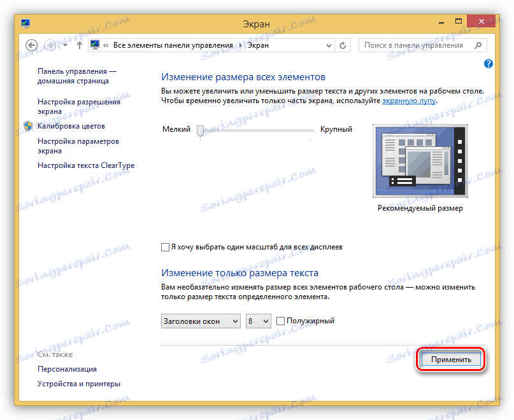Click the Forward navigation arrow
514x420 pixels.
[x=49, y=45]
